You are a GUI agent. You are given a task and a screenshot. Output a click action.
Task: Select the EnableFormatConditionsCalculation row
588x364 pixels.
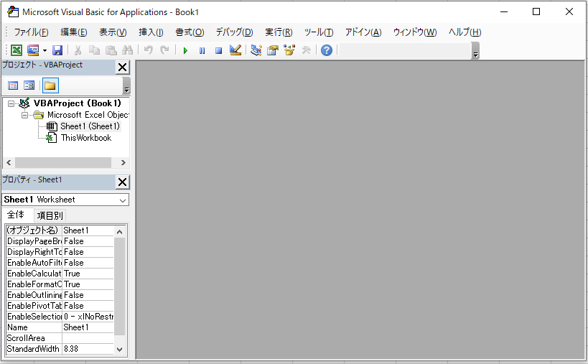point(60,284)
